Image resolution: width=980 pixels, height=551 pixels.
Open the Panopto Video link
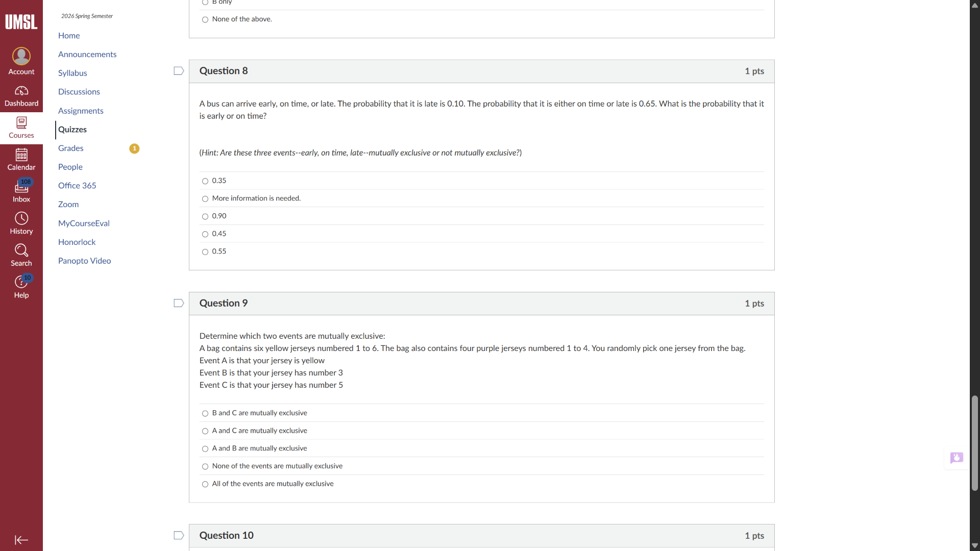pos(85,261)
